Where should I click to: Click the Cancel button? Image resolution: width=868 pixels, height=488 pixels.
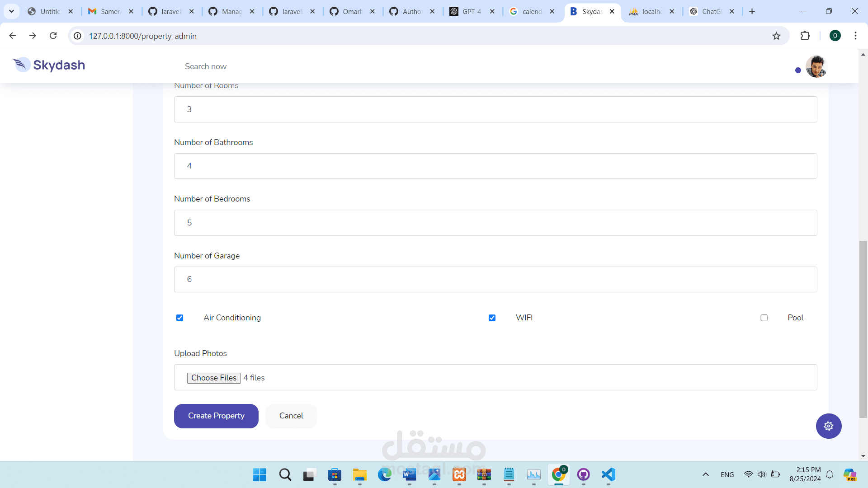point(291,416)
